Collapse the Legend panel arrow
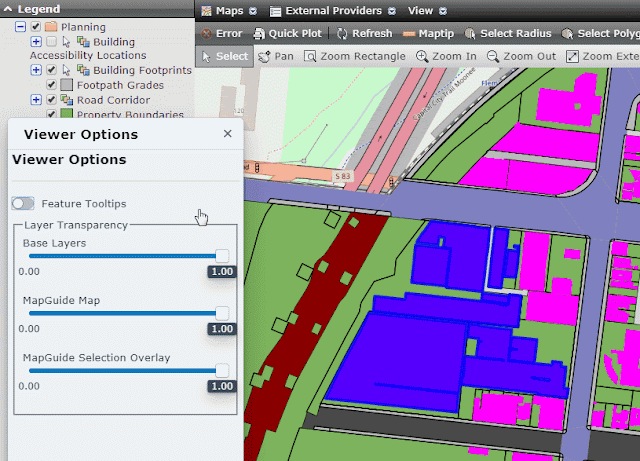 point(8,9)
